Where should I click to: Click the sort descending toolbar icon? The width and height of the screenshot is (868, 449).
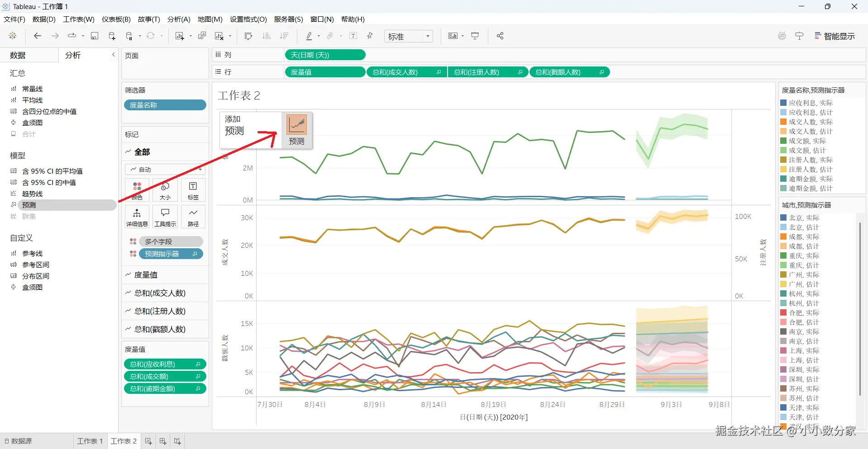284,36
